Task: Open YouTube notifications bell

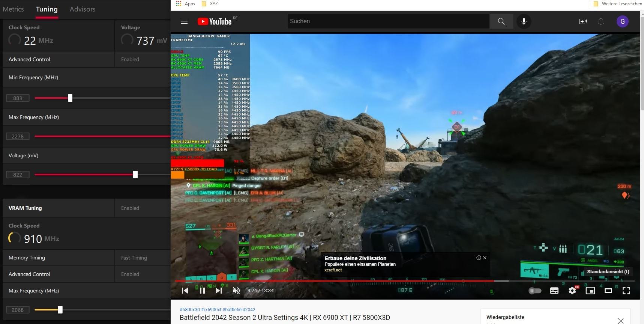Action: (600, 21)
